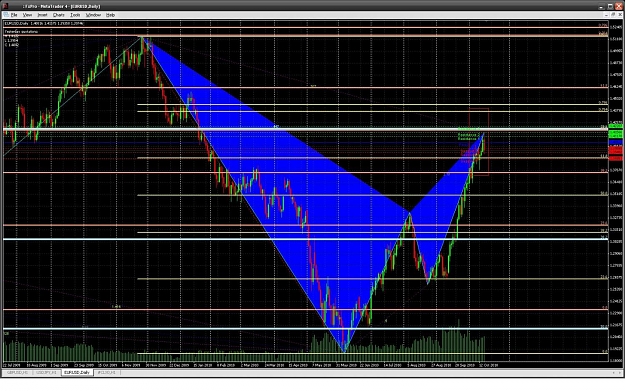Minimize the inner chart window
Image resolution: width=625 pixels, height=391 pixels.
[x=606, y=15]
